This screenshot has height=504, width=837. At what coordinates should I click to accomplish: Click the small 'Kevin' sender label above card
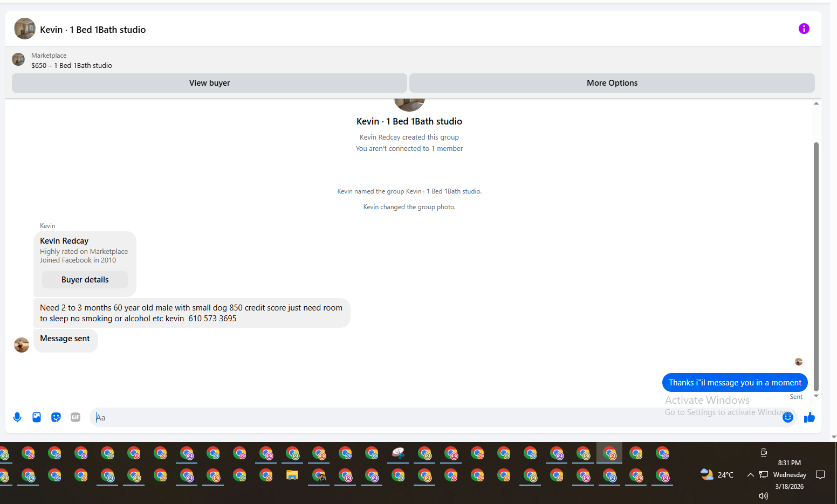tap(47, 226)
